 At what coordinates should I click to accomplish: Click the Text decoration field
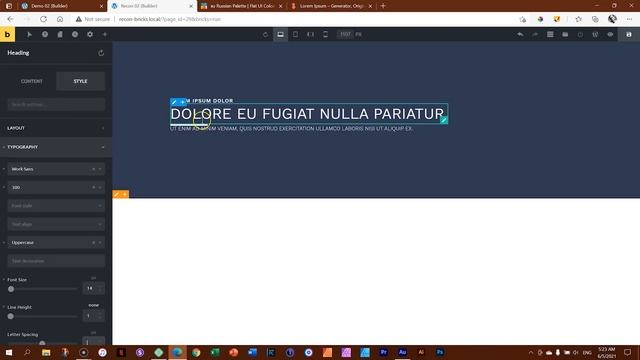pyautogui.click(x=56, y=261)
